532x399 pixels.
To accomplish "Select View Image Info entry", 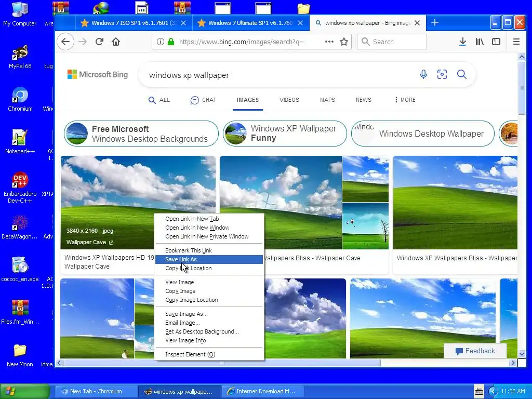I will [209, 340].
